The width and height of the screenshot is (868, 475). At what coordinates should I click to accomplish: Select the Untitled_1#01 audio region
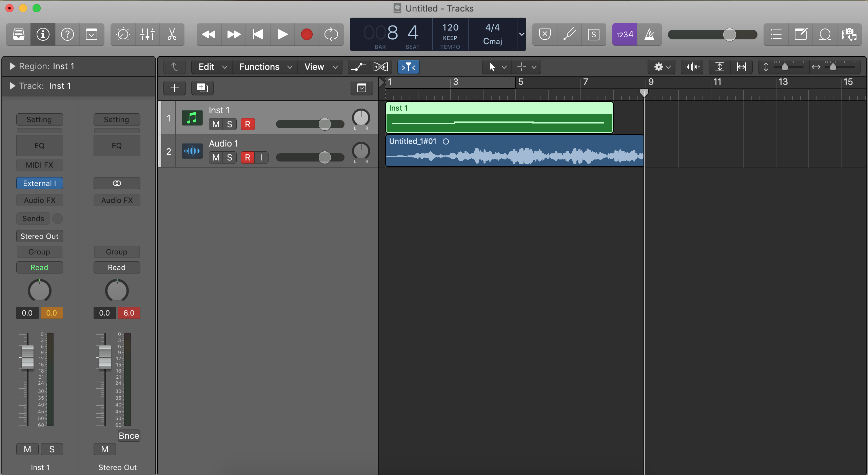(x=515, y=151)
